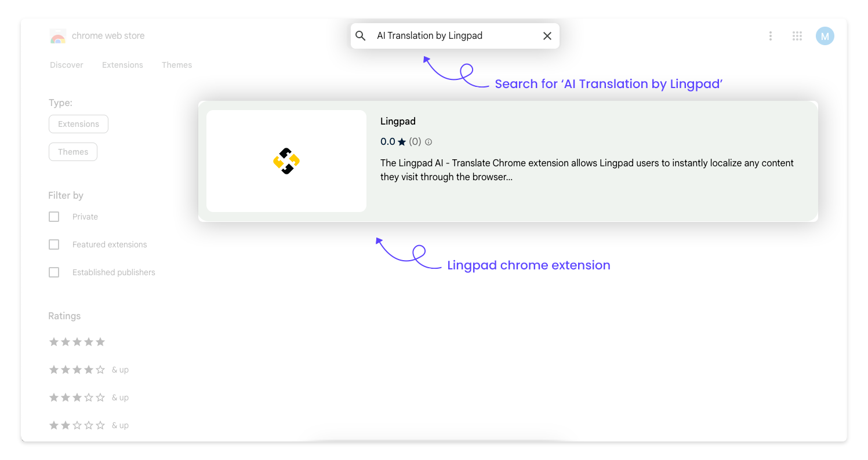Image resolution: width=868 pixels, height=460 pixels.
Task: Open the Lingpad extension title
Action: click(398, 121)
